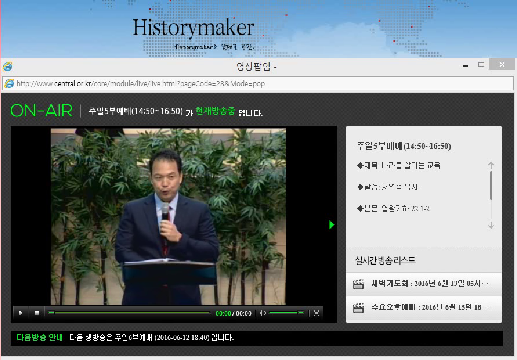Open the 수요오후예배 broadcast list item
This screenshot has height=360, width=517.
[x=424, y=308]
